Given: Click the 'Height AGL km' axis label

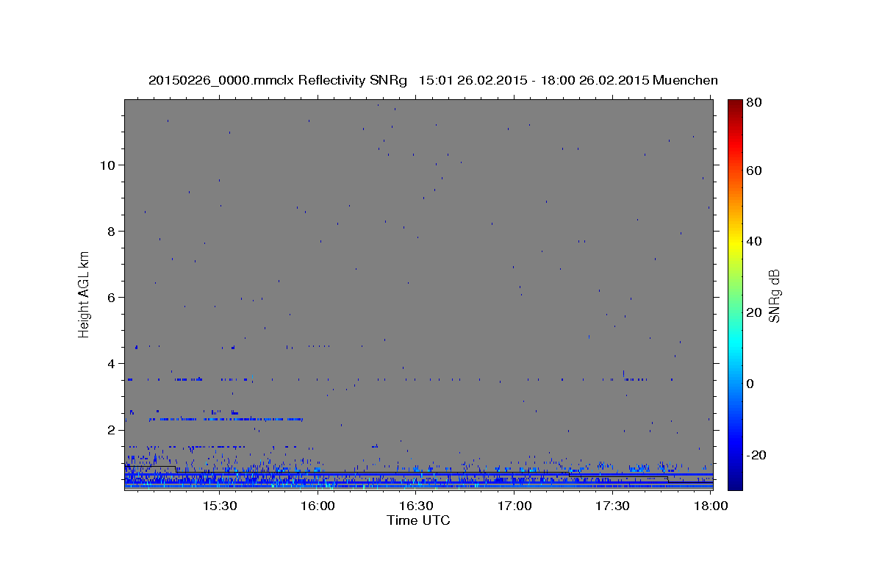Looking at the screenshot, I should tap(84, 294).
